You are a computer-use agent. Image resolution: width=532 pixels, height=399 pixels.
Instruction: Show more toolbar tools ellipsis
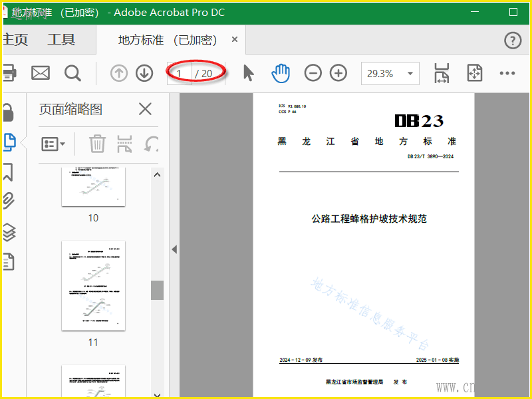pos(507,73)
